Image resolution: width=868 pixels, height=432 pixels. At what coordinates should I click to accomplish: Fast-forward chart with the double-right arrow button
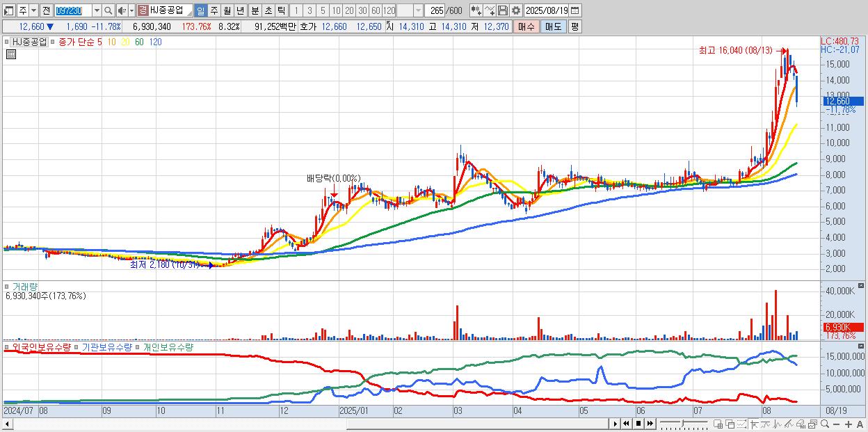point(650,424)
